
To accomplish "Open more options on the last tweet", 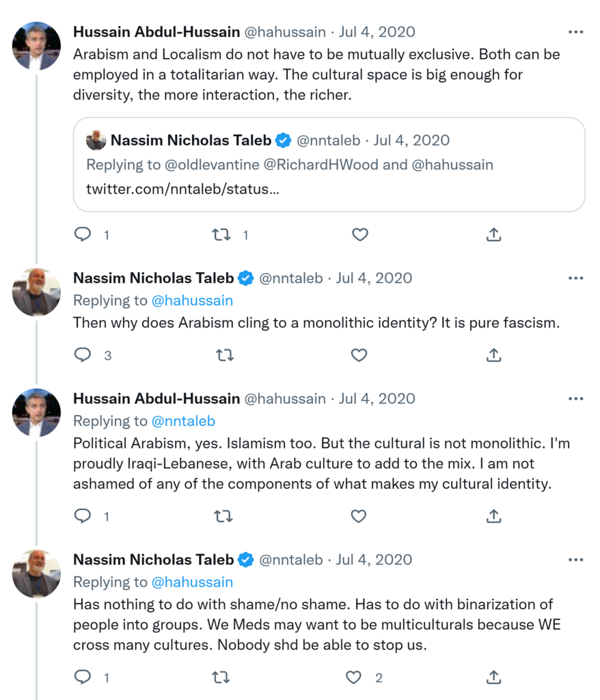I will pos(575,560).
